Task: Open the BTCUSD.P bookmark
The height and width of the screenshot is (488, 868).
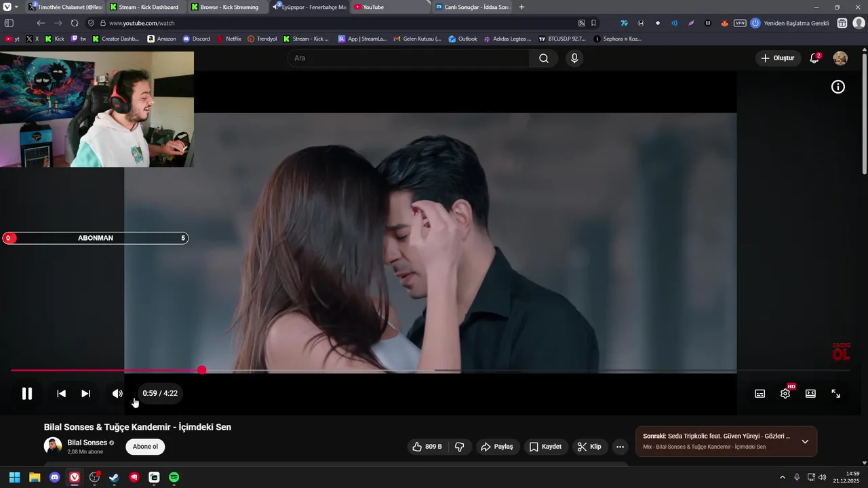Action: point(562,39)
